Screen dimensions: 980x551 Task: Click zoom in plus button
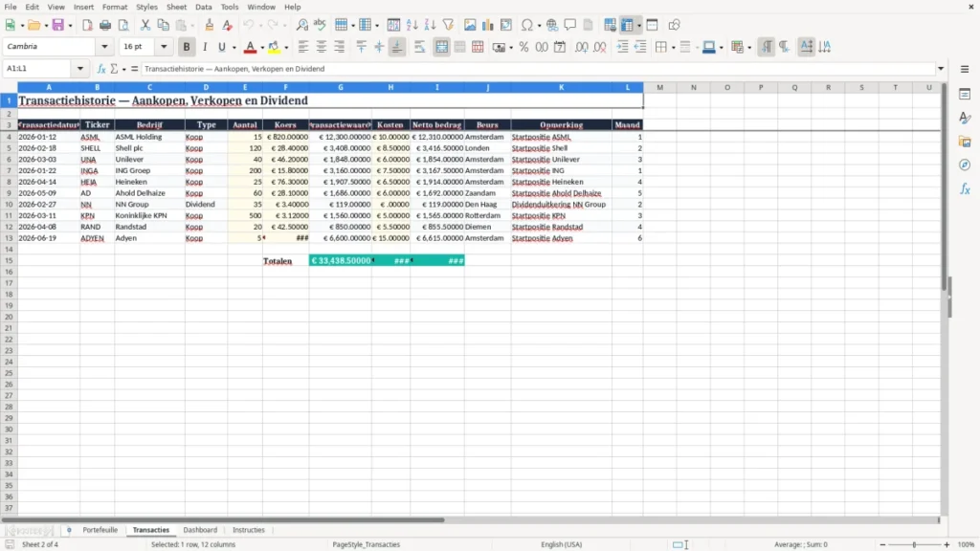(947, 544)
